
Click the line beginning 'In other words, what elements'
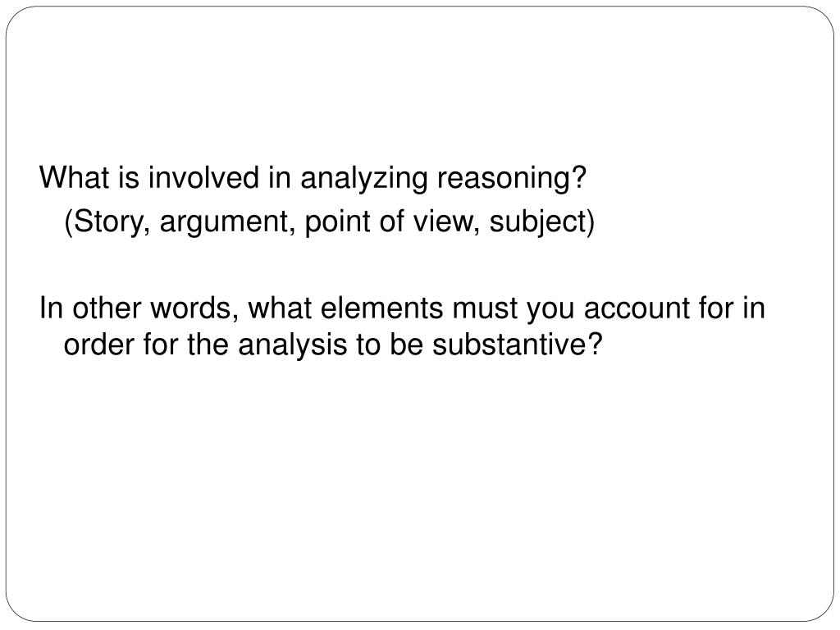402,308
